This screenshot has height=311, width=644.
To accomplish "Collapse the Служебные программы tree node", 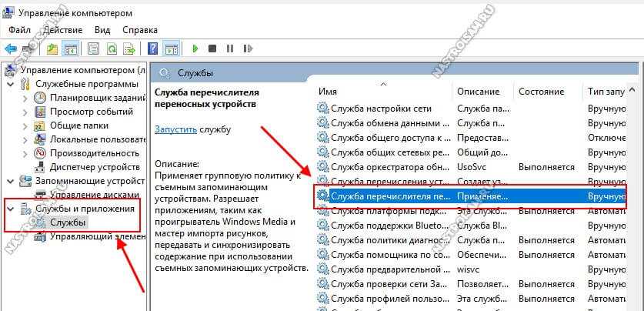I will click(x=10, y=84).
